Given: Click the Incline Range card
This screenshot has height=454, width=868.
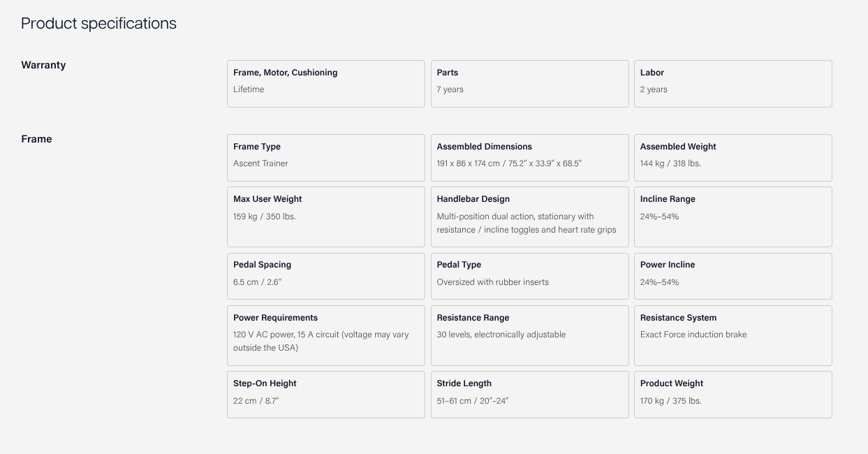Looking at the screenshot, I should 733,217.
